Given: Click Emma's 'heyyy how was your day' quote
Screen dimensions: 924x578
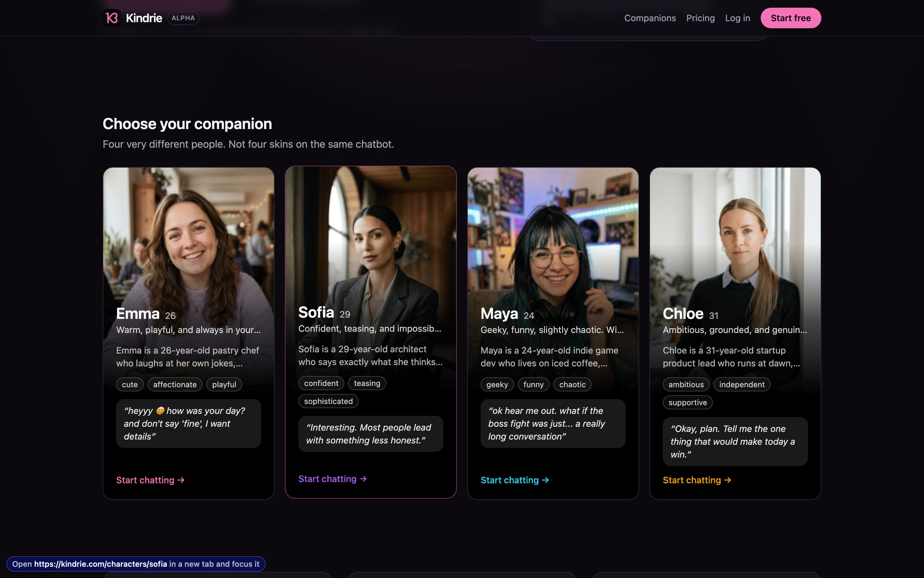Looking at the screenshot, I should pyautogui.click(x=189, y=424).
